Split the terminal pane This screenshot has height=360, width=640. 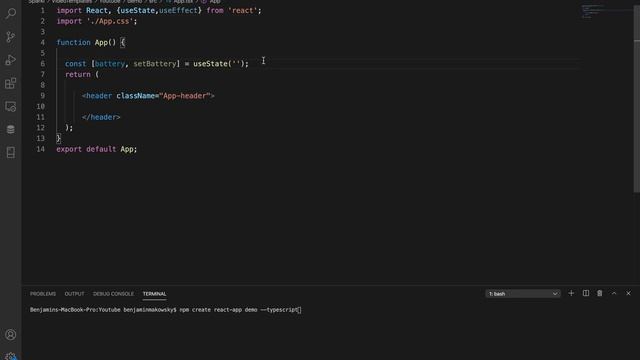pyautogui.click(x=586, y=293)
